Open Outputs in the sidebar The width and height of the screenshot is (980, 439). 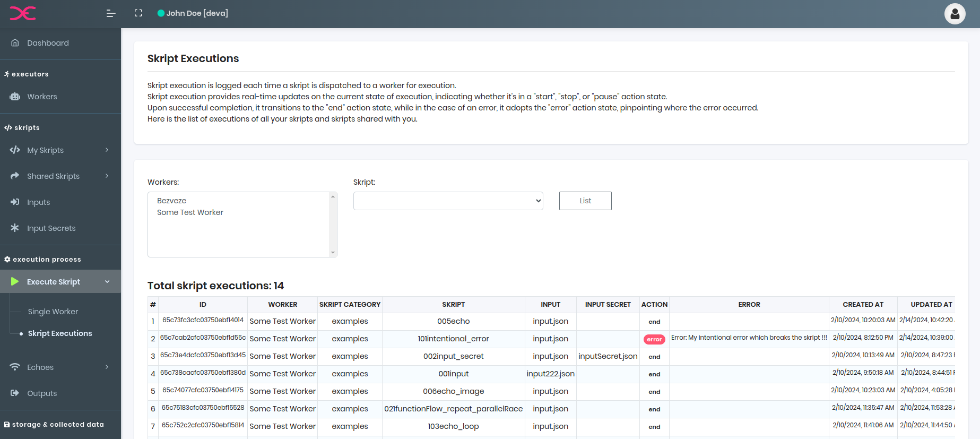pyautogui.click(x=42, y=393)
